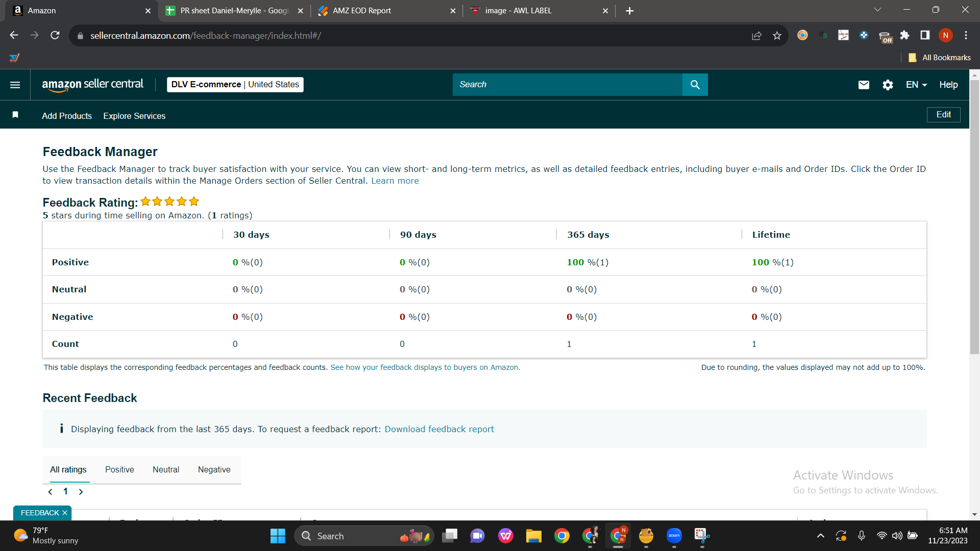Select the All ratings tab
Image resolution: width=980 pixels, height=551 pixels.
(x=68, y=469)
